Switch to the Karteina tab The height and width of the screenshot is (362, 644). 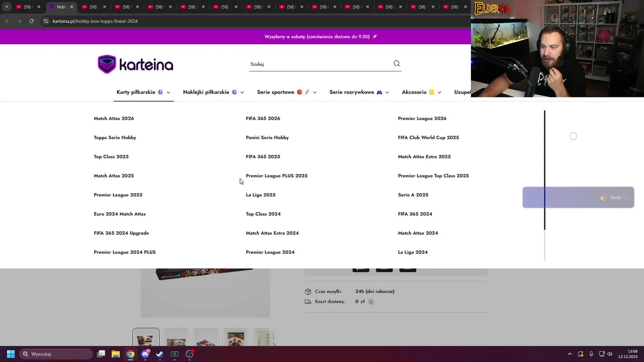[60, 7]
